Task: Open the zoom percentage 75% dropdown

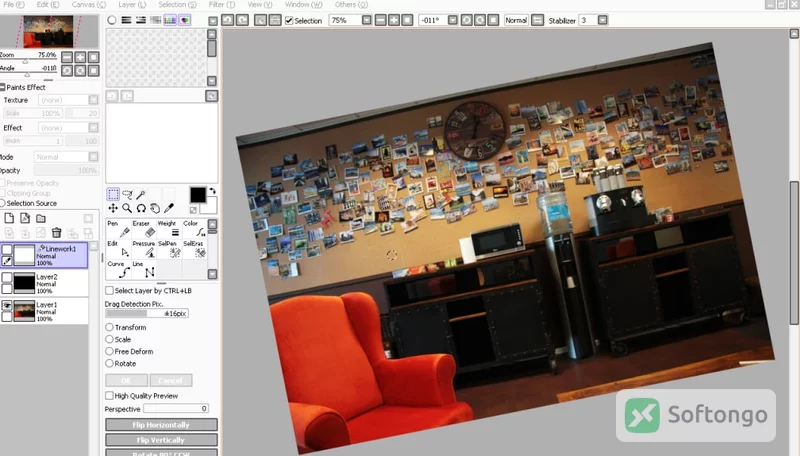Action: tap(366, 20)
